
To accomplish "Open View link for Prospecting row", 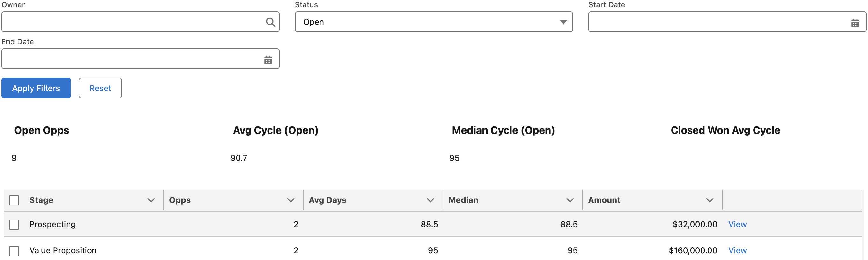I will 737,224.
